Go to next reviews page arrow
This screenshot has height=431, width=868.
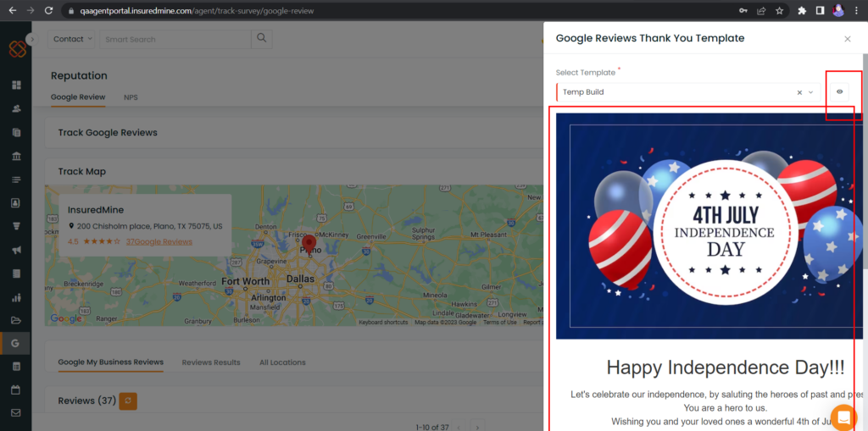coord(477,427)
